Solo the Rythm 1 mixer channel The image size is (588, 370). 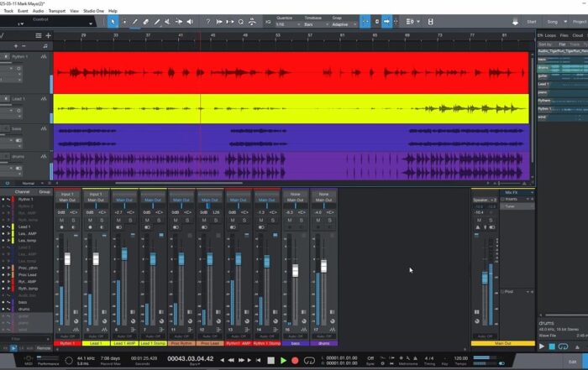point(74,220)
